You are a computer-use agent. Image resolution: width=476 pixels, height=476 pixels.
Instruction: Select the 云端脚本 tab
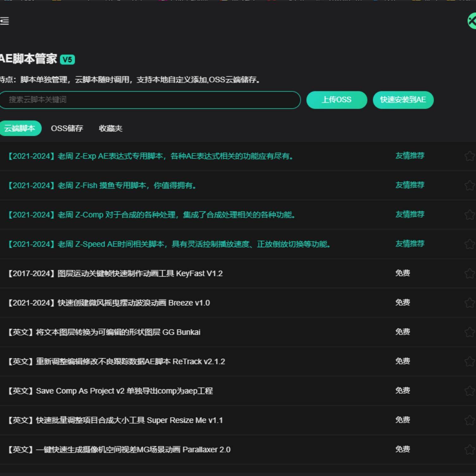coord(21,128)
